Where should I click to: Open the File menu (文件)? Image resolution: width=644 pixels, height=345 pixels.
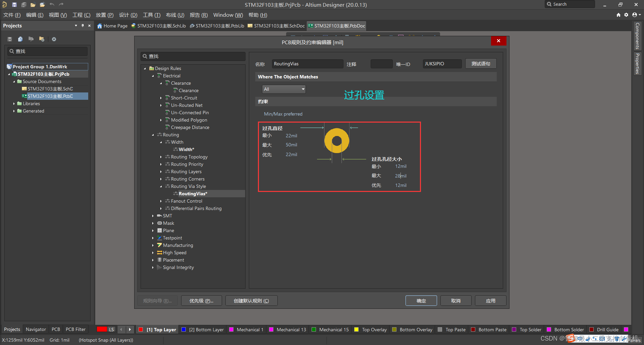click(x=12, y=15)
